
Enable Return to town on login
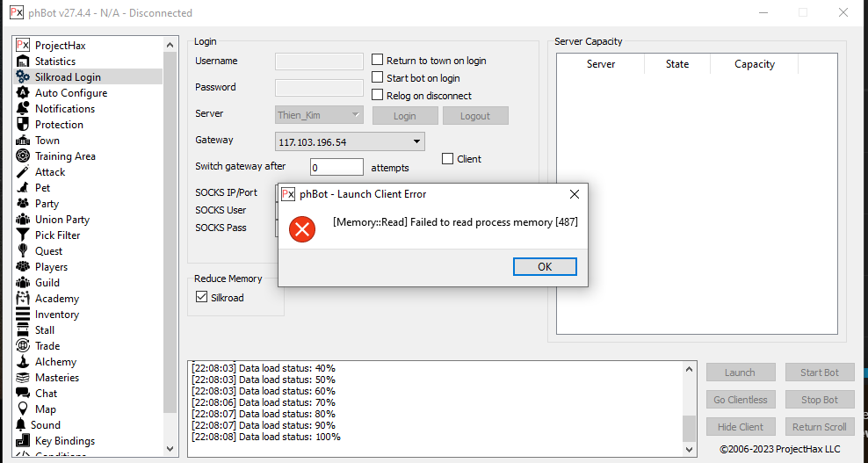tap(378, 61)
